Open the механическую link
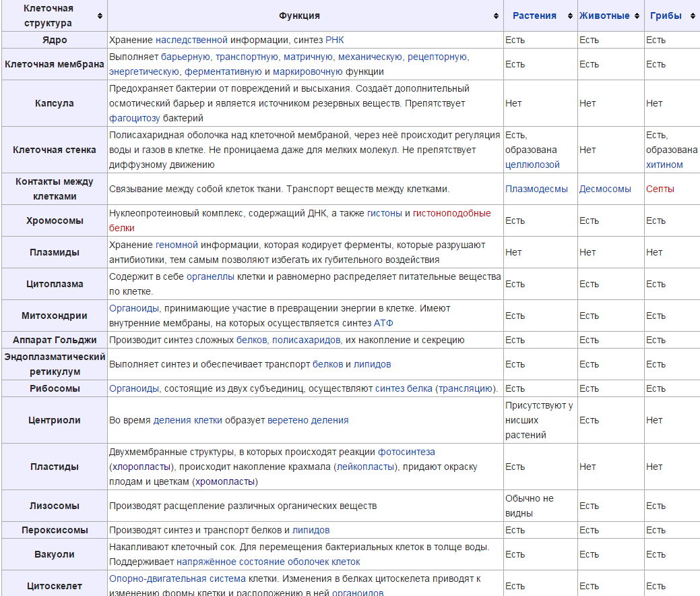 (370, 57)
